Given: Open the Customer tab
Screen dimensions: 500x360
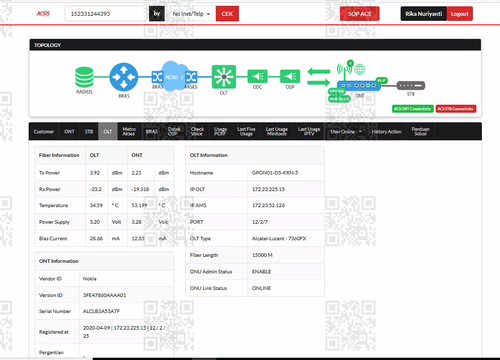Looking at the screenshot, I should pyautogui.click(x=44, y=132).
